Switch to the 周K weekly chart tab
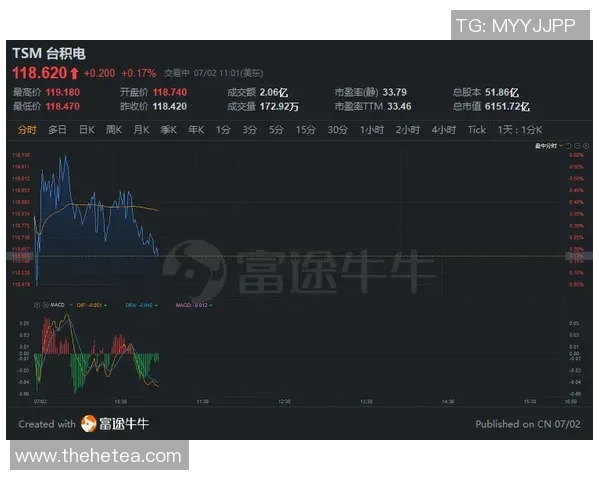Image resolution: width=600 pixels, height=480 pixels. pos(114,130)
